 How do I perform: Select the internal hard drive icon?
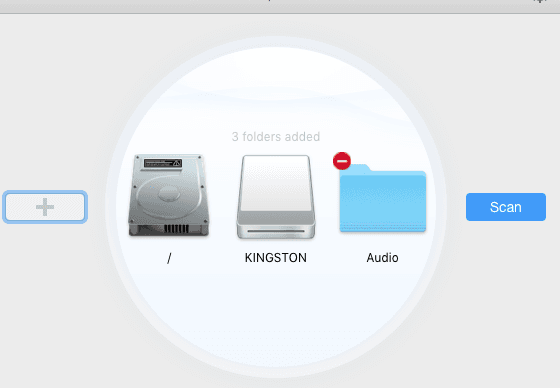[169, 195]
